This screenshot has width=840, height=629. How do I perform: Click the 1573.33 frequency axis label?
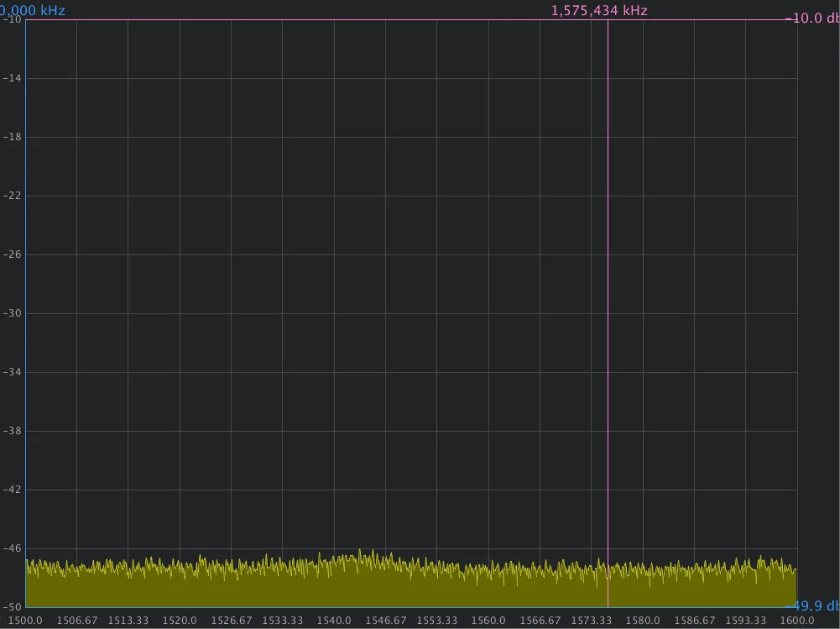[x=591, y=621]
